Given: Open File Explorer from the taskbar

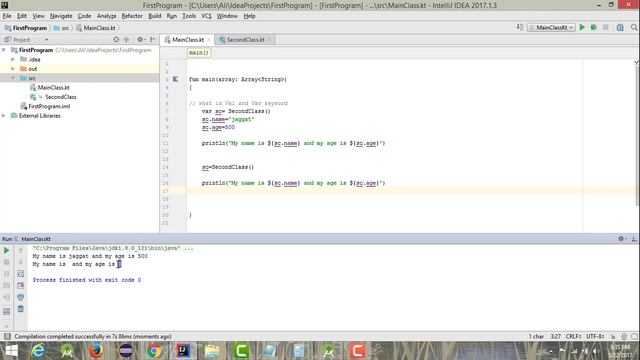Looking at the screenshot, I should [x=212, y=351].
